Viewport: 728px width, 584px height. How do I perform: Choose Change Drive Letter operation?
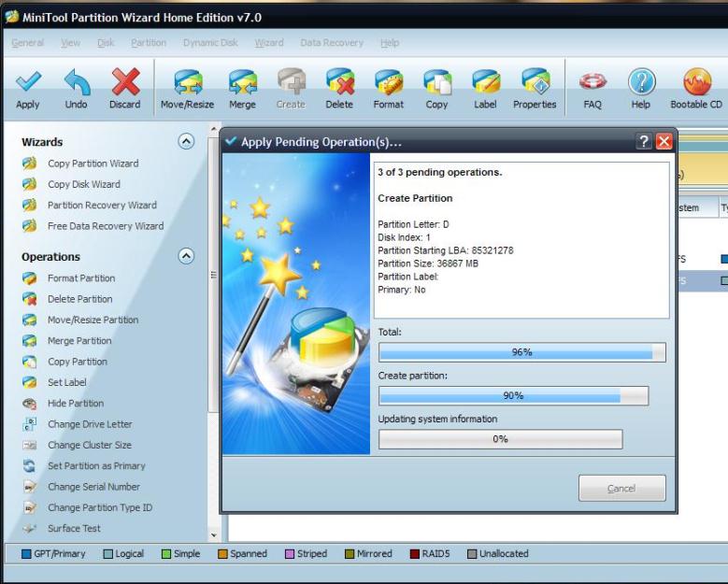[x=90, y=424]
